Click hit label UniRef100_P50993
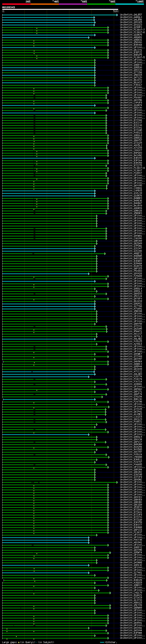The image size is (146, 644). (x=131, y=271)
